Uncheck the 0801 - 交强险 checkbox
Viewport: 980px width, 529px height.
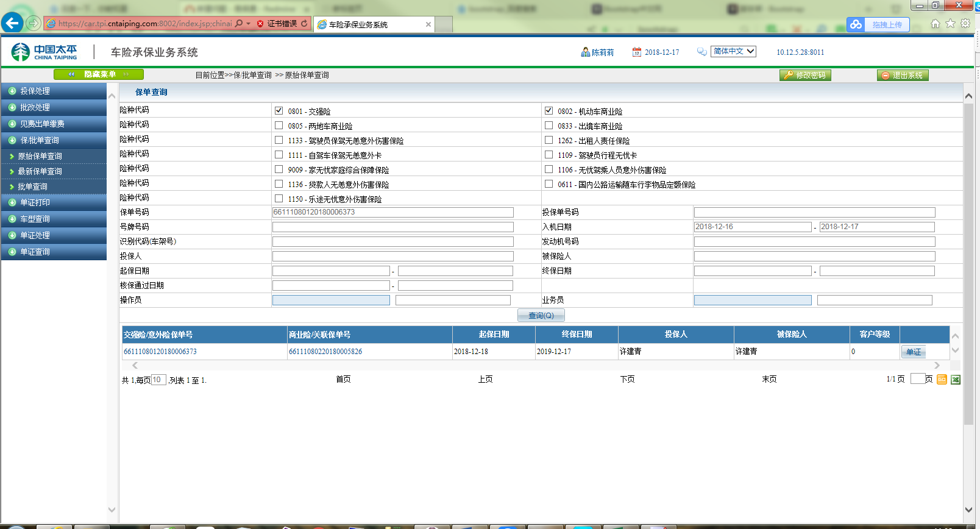[279, 111]
